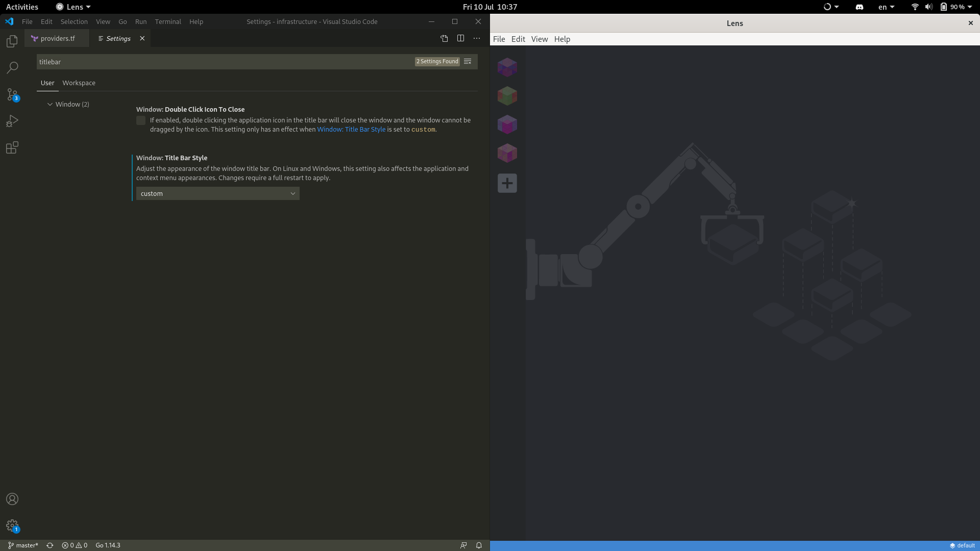Open the Extensions view icon

tap(12, 147)
